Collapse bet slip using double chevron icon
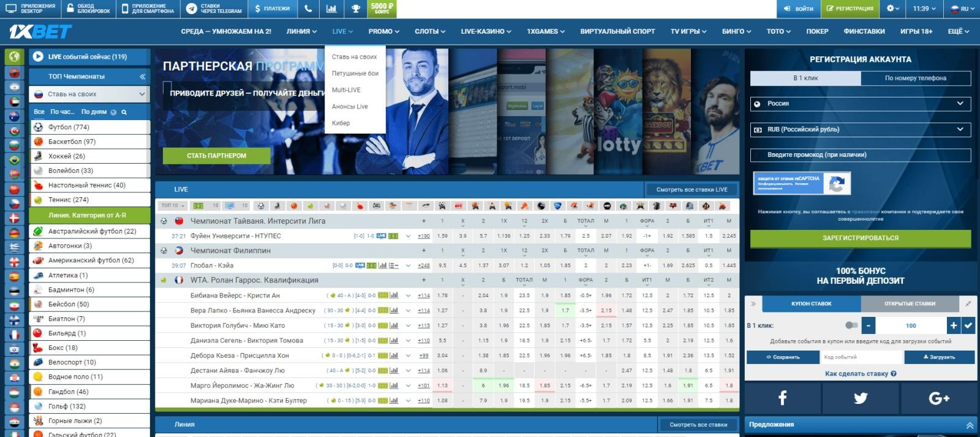This screenshot has width=980, height=437. click(x=753, y=303)
